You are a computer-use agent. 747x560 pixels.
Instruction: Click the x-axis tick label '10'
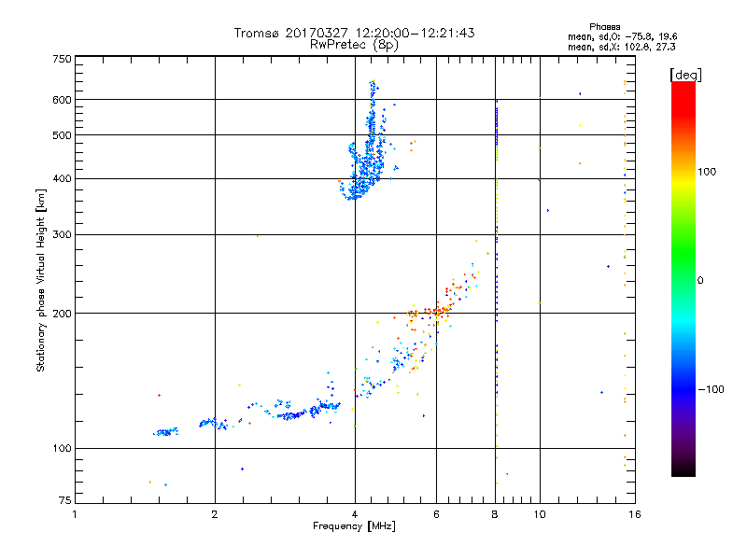coord(540,514)
